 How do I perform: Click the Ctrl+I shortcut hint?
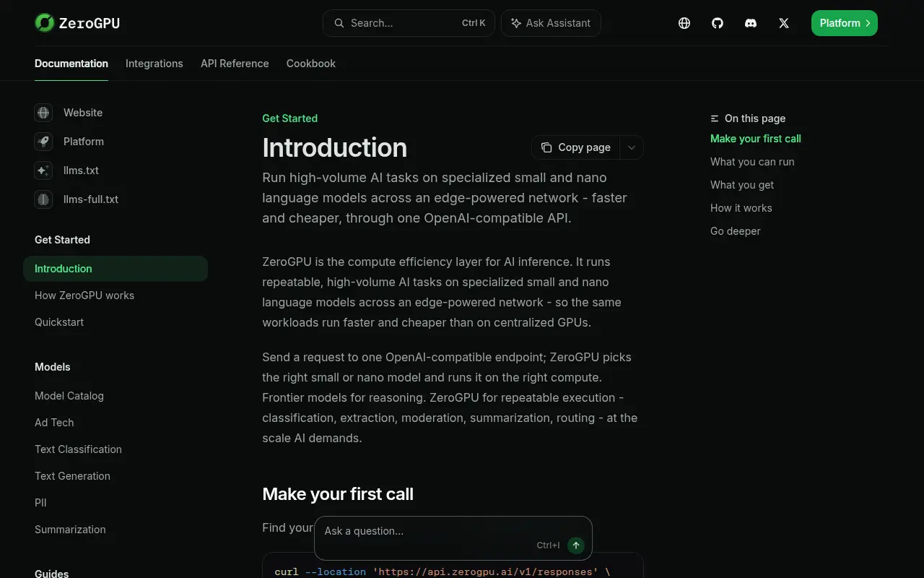tap(549, 545)
